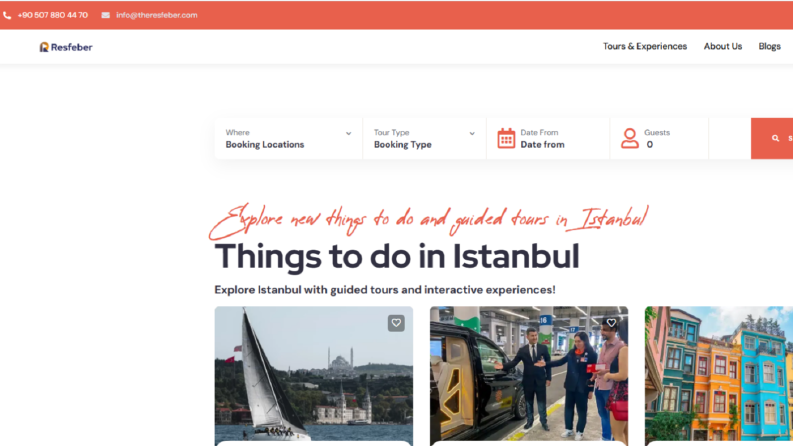
Task: Click the Explore Istanbul with guided tours subtitle
Action: click(x=385, y=290)
